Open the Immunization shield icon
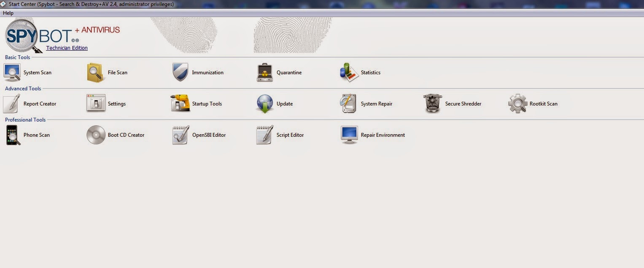The width and height of the screenshot is (644, 268). point(180,72)
